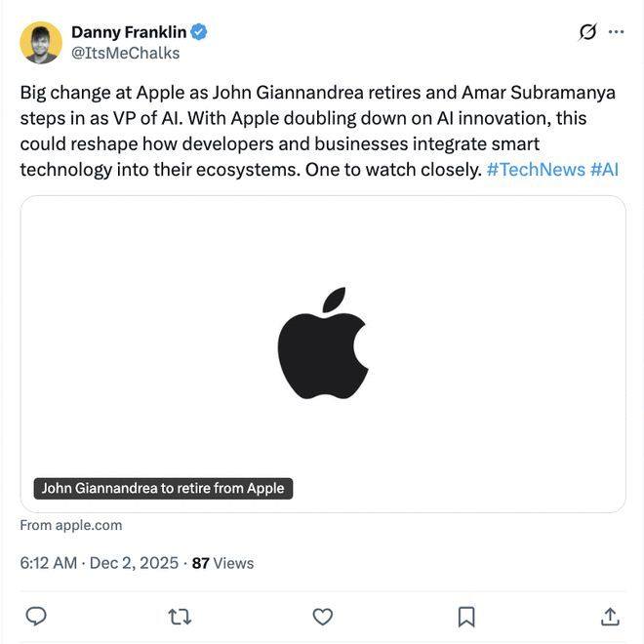The width and height of the screenshot is (644, 644).
Task: Click the 6:12 AM time stamp
Action: pos(48,563)
